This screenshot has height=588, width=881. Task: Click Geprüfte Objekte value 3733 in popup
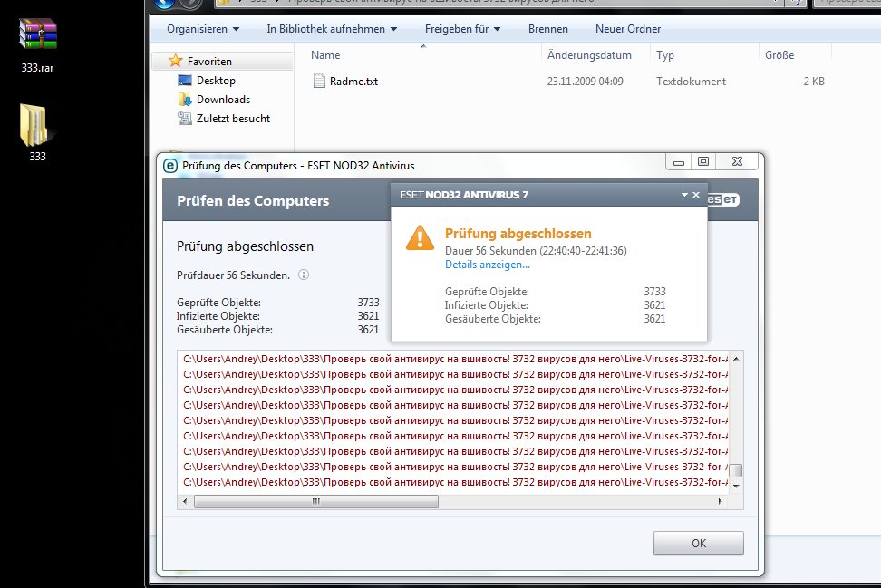coord(654,292)
